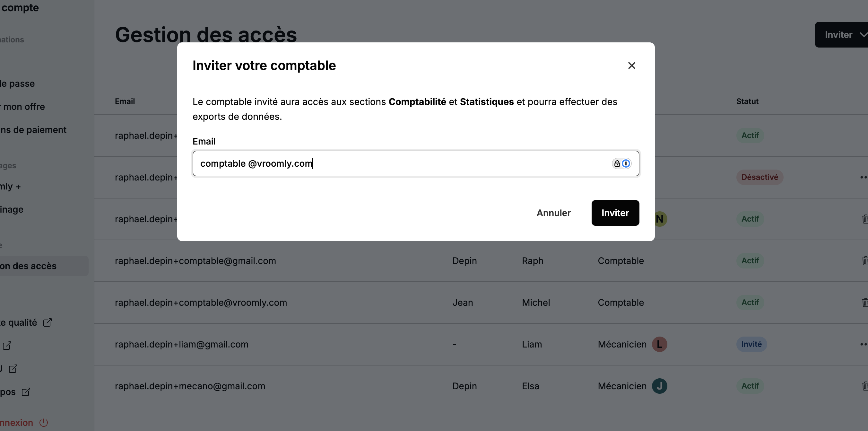Click the Invité status badge
Screen dimensions: 868x431
[x=751, y=344]
